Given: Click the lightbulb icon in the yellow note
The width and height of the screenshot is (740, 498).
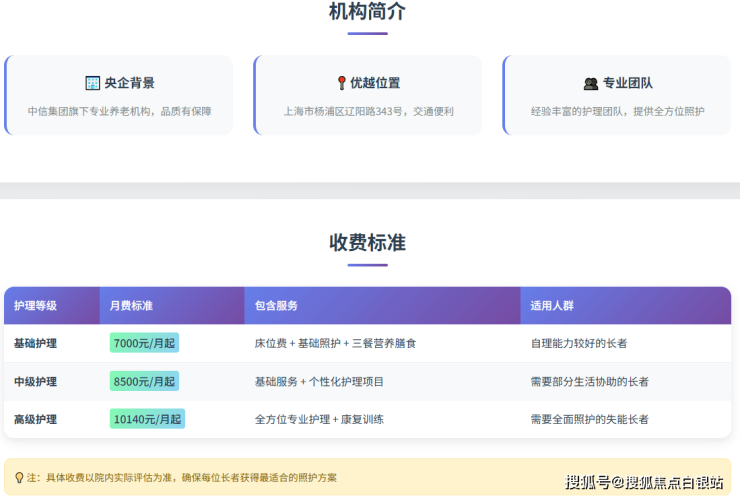Looking at the screenshot, I should 19,478.
